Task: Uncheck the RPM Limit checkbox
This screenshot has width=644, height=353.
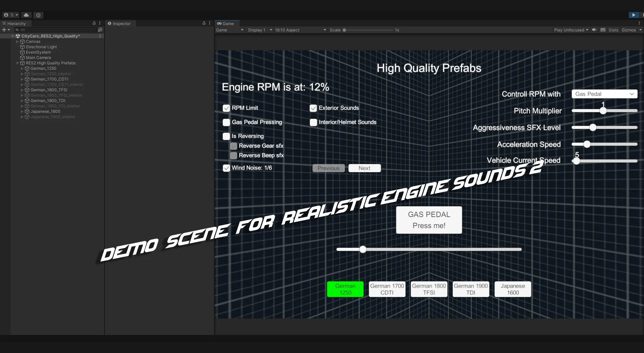Action: click(x=226, y=108)
